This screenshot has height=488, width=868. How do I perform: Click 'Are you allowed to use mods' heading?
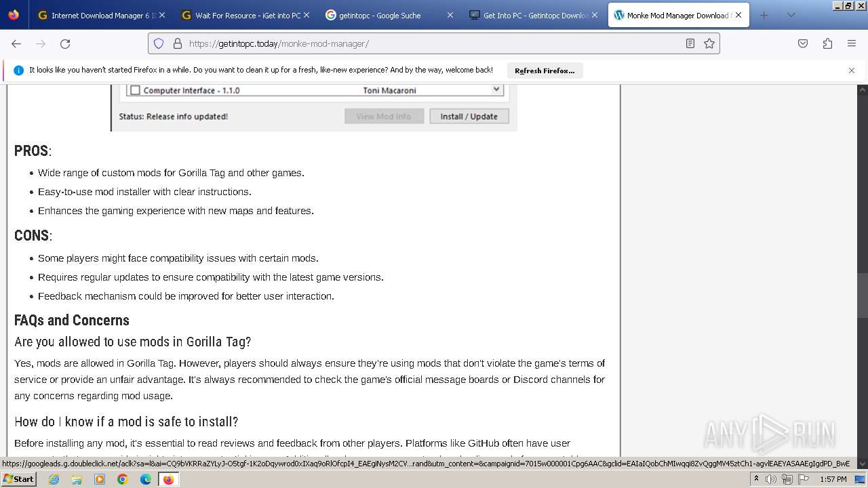(x=133, y=342)
